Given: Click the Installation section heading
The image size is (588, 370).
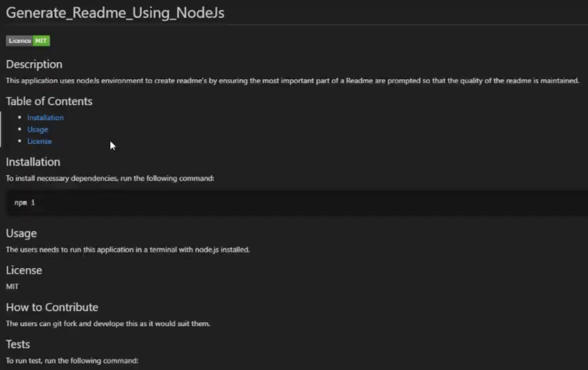Looking at the screenshot, I should tap(33, 162).
